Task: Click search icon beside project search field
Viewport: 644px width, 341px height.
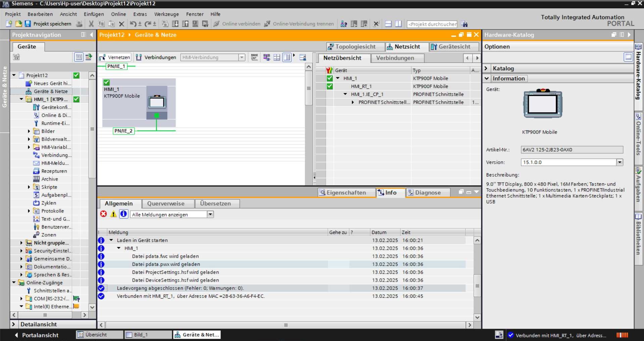Action: click(x=464, y=24)
